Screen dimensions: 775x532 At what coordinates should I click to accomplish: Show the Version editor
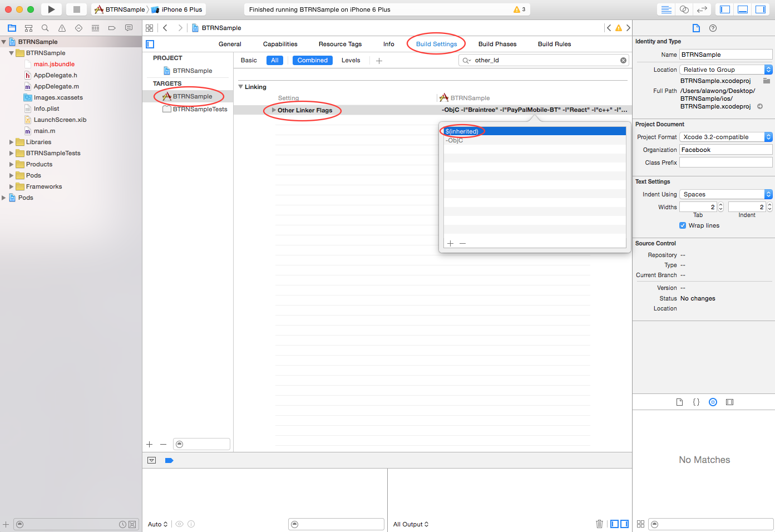702,9
